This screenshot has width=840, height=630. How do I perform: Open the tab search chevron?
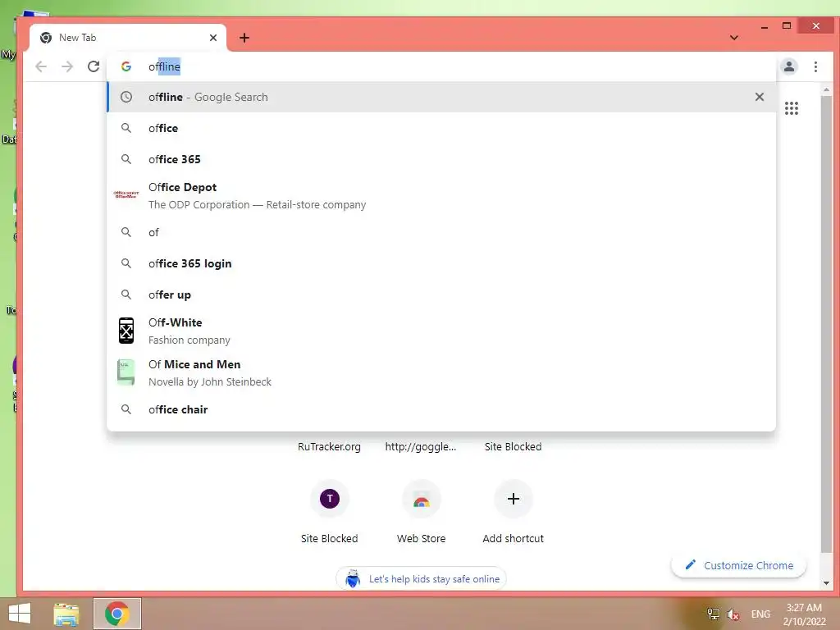pyautogui.click(x=734, y=38)
